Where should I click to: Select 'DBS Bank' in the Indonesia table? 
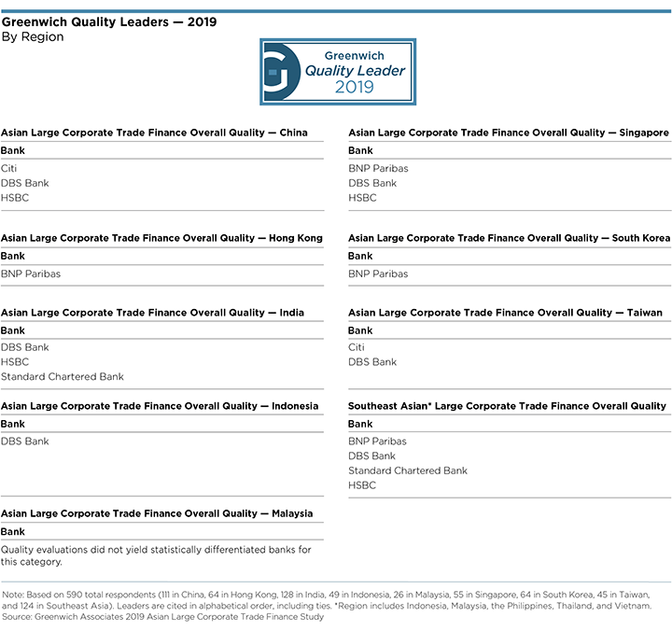point(25,442)
